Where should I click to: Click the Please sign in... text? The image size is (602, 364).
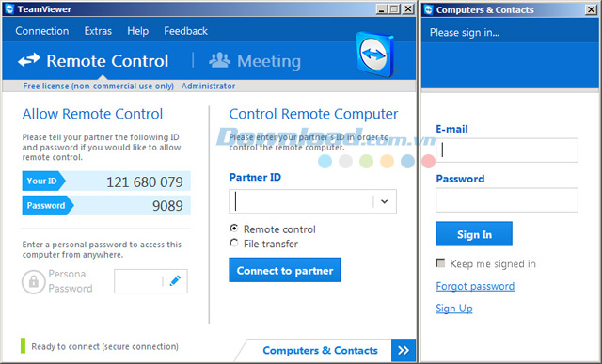(465, 33)
